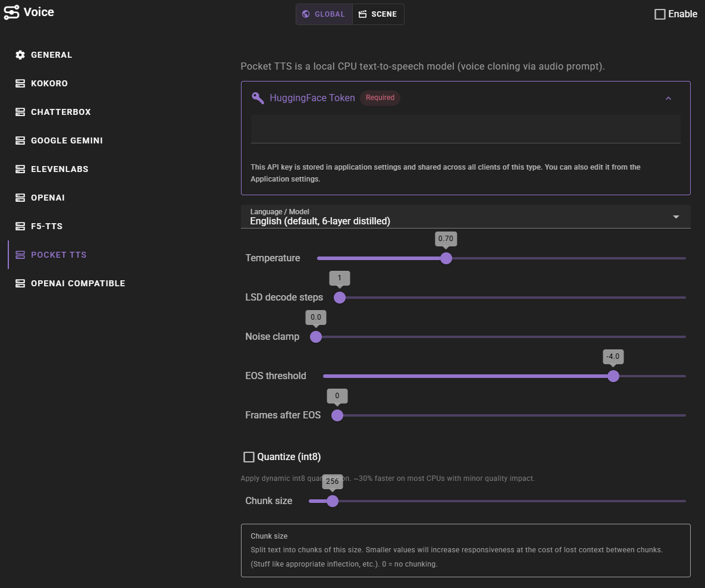
Task: Click the Pocket TTS description sentence
Action: pyautogui.click(x=422, y=66)
